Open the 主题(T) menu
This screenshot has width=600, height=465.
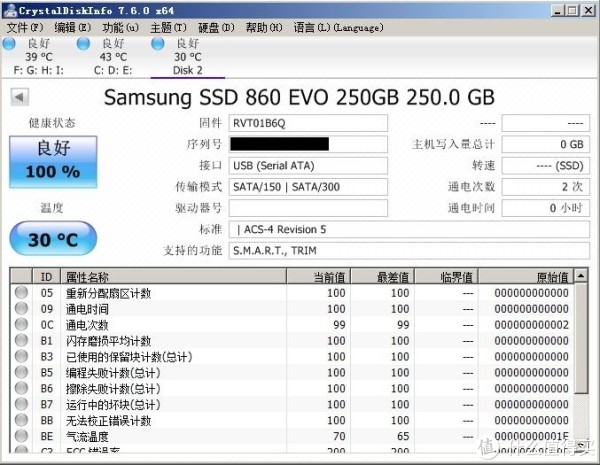pos(168,28)
